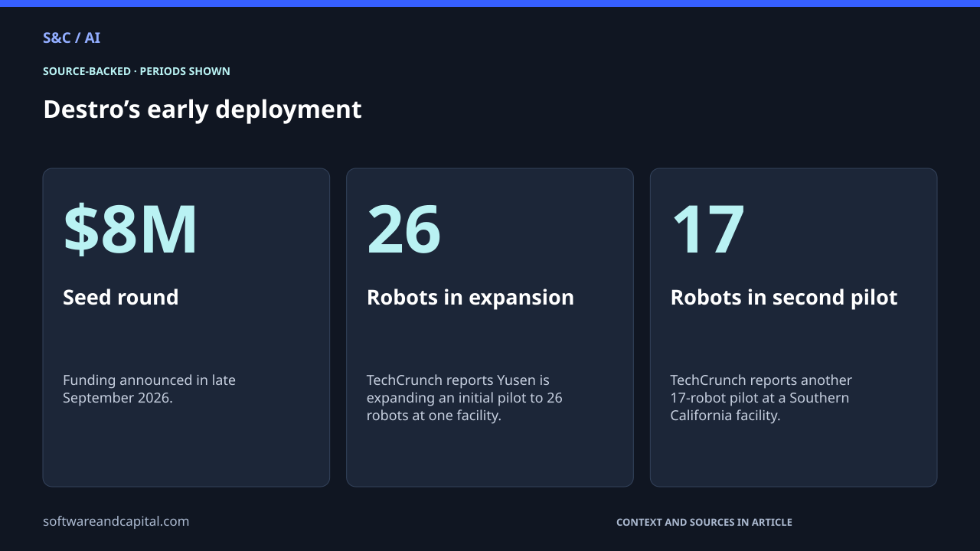Screen dimensions: 980x551
Task: Select the 'Seed round' card title
Action: 120,297
